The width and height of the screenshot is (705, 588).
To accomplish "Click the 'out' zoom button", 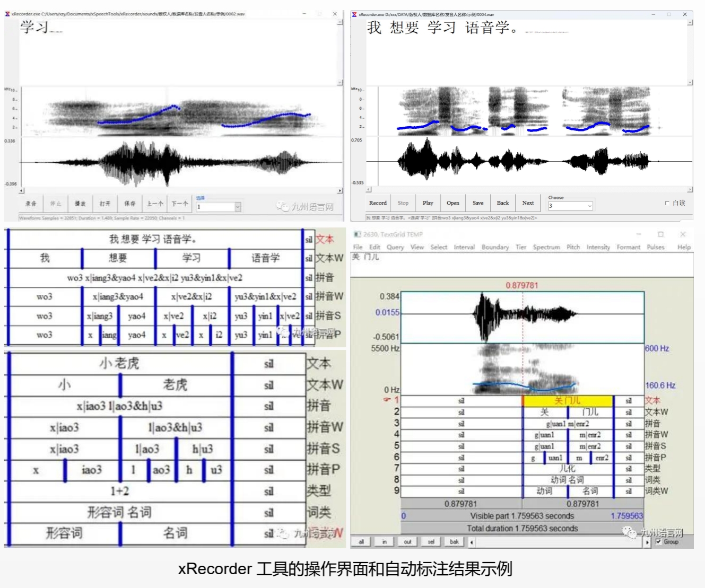I will coord(407,542).
